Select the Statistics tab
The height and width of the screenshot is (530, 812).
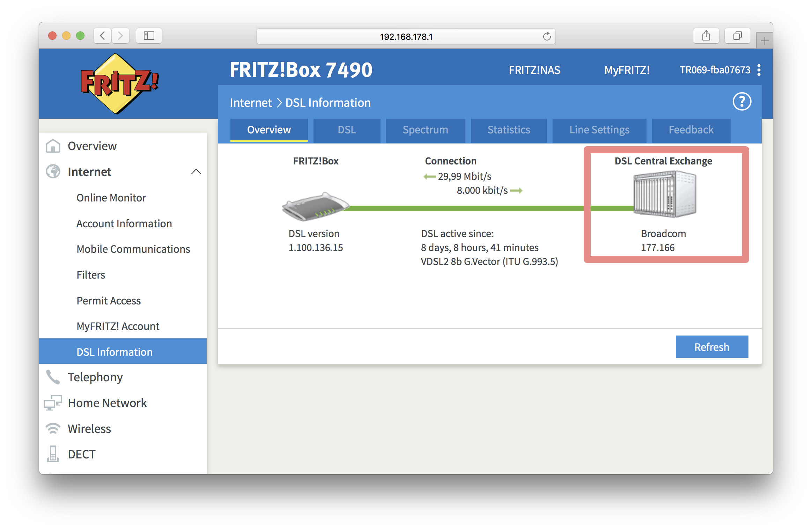click(x=509, y=130)
